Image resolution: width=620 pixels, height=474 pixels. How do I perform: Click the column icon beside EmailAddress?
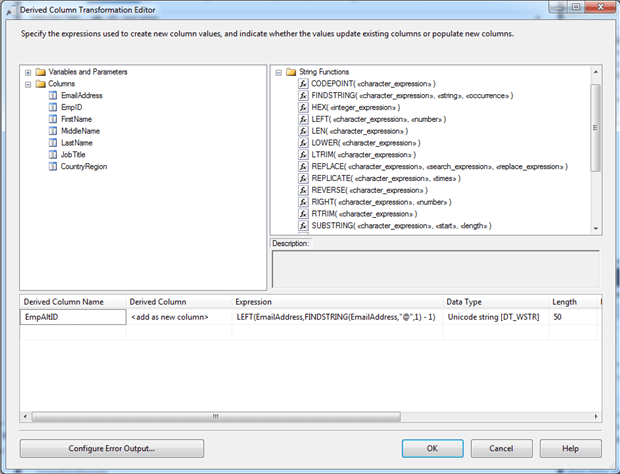(53, 95)
